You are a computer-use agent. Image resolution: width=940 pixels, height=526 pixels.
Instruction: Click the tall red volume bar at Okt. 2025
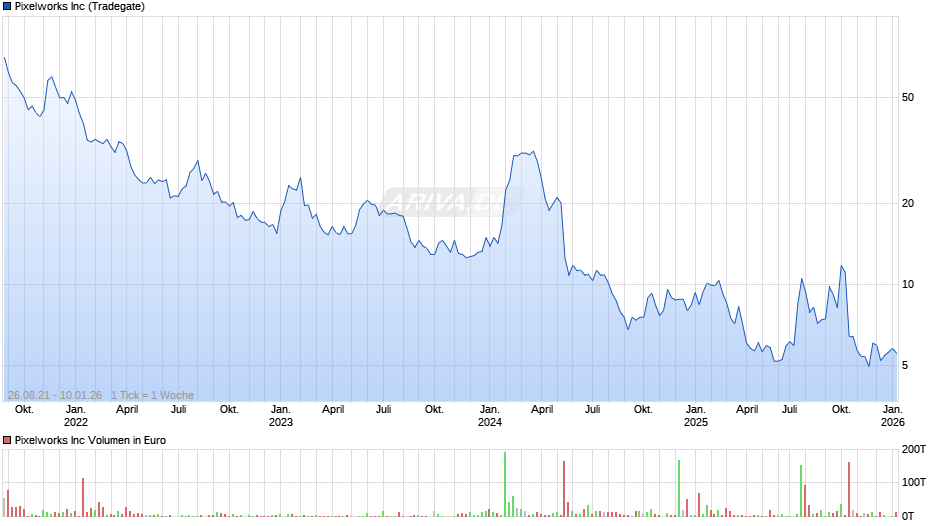(849, 489)
